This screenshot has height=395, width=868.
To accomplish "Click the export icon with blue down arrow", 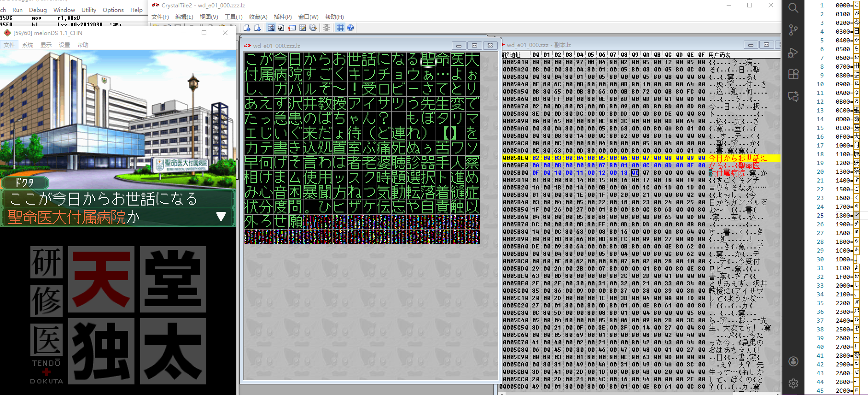I will pos(257,28).
